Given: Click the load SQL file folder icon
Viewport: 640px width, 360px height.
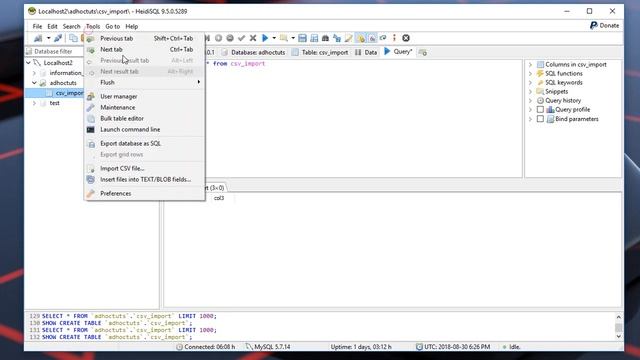Looking at the screenshot, I should (x=284, y=38).
